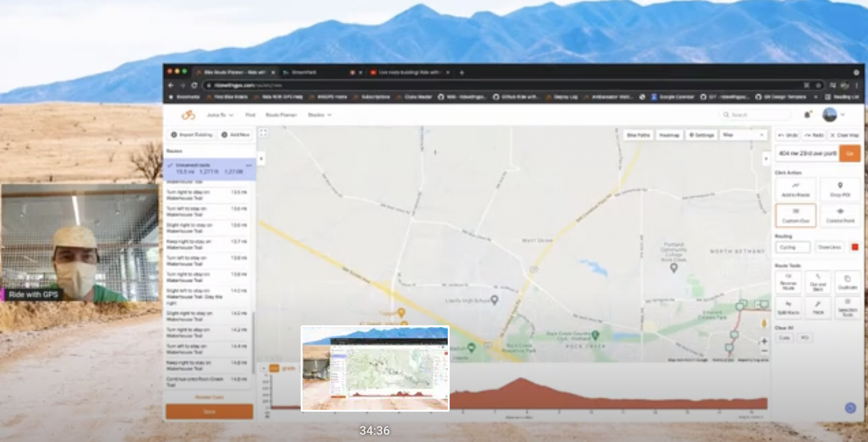Screen dimensions: 868x442
Task: Click Clear All POI button
Action: (805, 338)
